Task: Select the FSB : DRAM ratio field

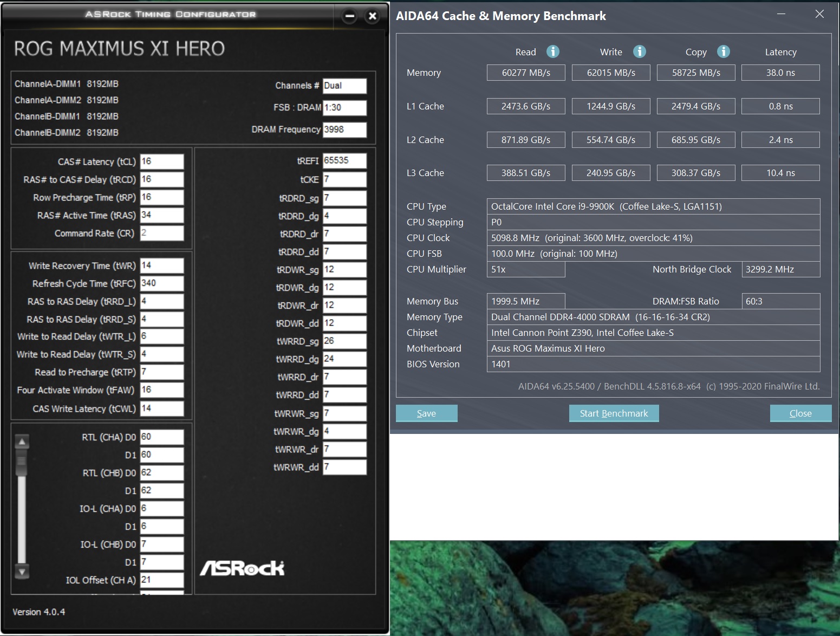Action: pyautogui.click(x=344, y=108)
